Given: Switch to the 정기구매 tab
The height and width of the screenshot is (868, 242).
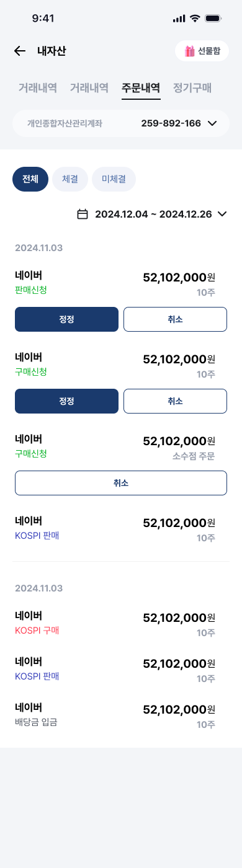Looking at the screenshot, I should tap(192, 88).
